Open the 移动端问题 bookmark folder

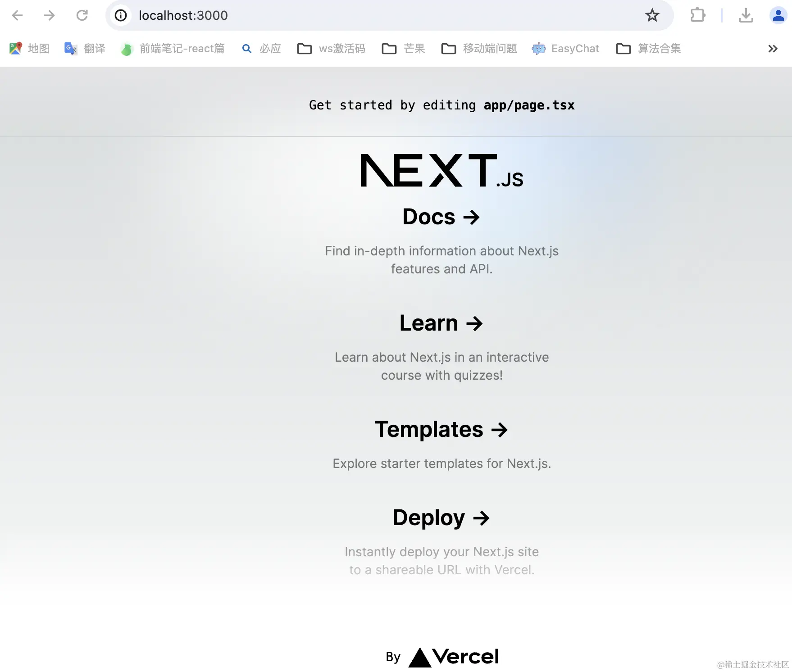[x=479, y=49]
